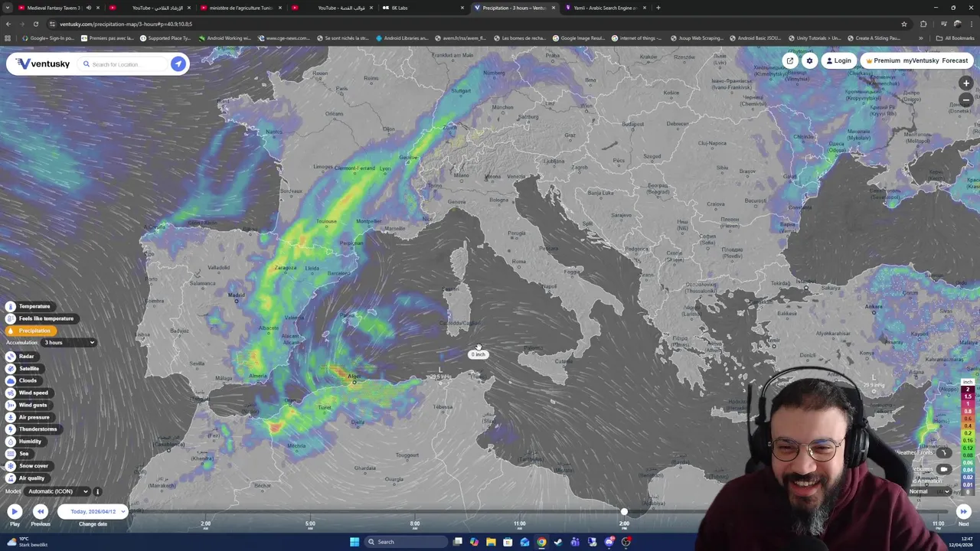Zoom out the map with minus
Viewport: 980px width, 551px height.
[x=966, y=100]
